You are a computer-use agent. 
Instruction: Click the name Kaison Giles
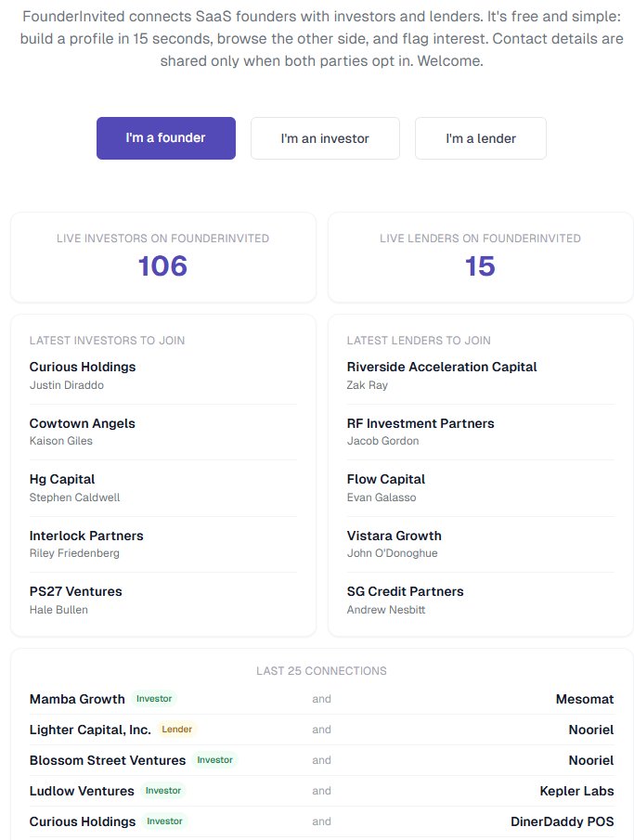pyautogui.click(x=61, y=441)
